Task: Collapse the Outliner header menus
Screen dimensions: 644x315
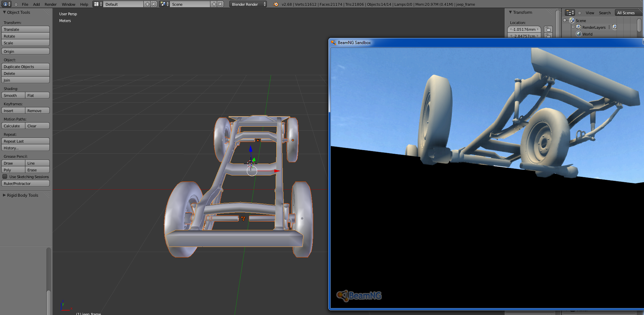Action: coord(579,13)
